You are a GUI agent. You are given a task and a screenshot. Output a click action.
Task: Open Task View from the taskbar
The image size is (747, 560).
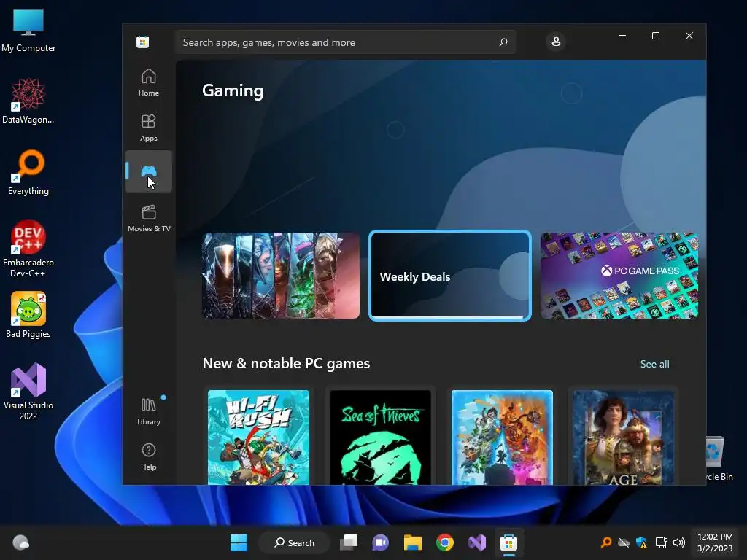tap(349, 542)
